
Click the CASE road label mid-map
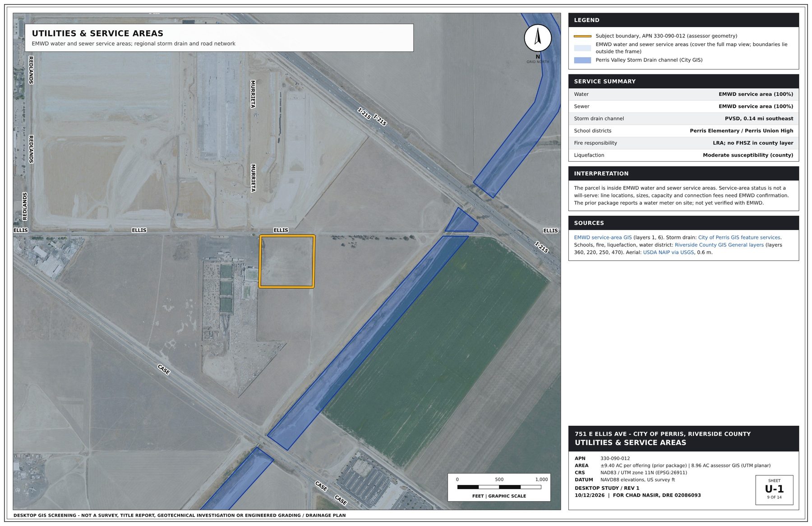(x=164, y=369)
